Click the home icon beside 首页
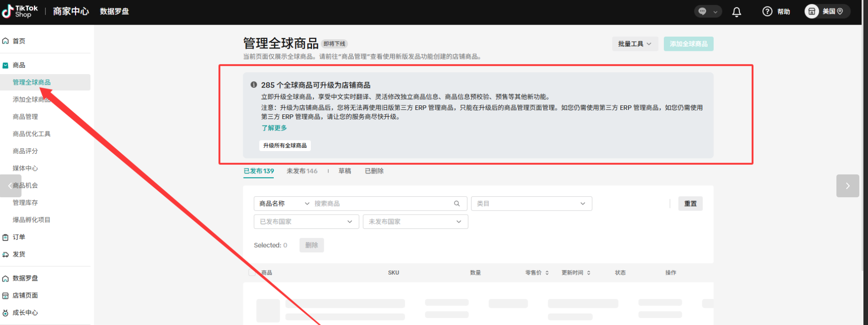Screen dimensions: 868x325 [x=5, y=41]
